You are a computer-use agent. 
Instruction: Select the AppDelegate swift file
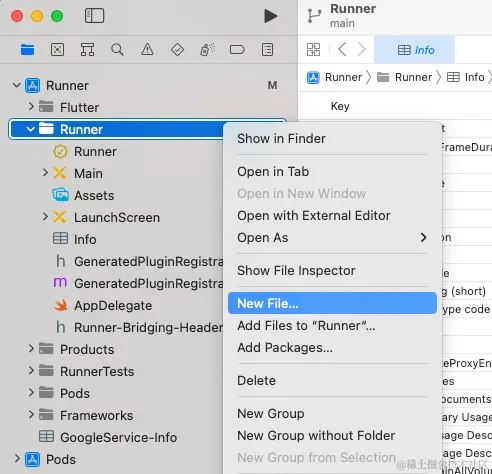pyautogui.click(x=102, y=306)
